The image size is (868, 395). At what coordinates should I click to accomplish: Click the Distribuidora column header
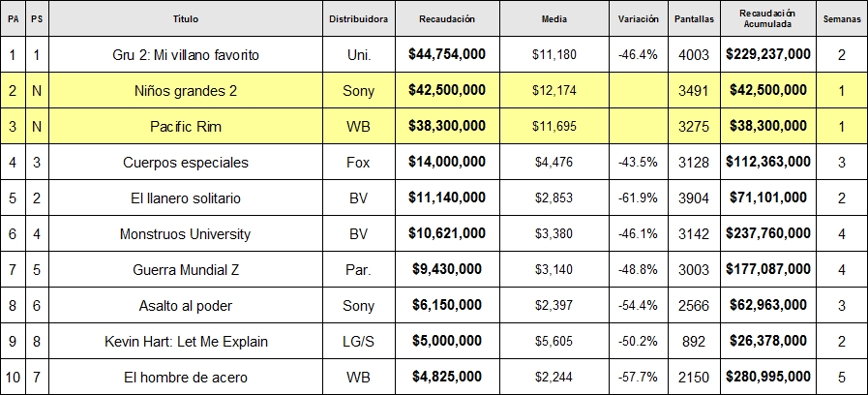point(358,18)
